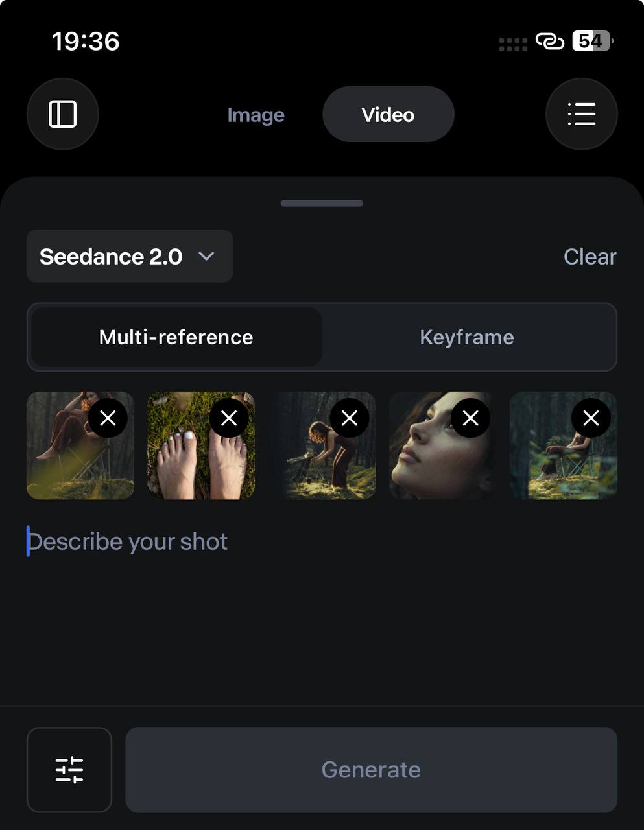Expand the Seedance 2.0 model dropdown
This screenshot has height=830, width=644.
click(x=130, y=256)
